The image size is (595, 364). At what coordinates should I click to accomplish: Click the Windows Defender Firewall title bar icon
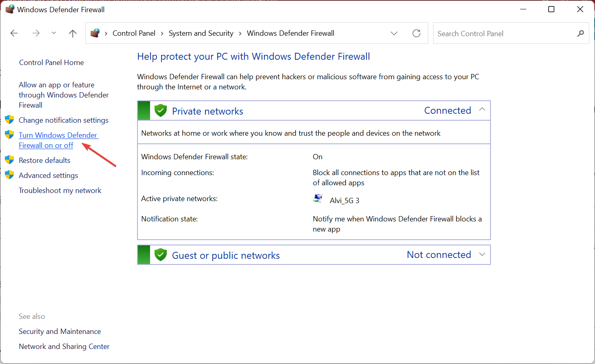10,9
